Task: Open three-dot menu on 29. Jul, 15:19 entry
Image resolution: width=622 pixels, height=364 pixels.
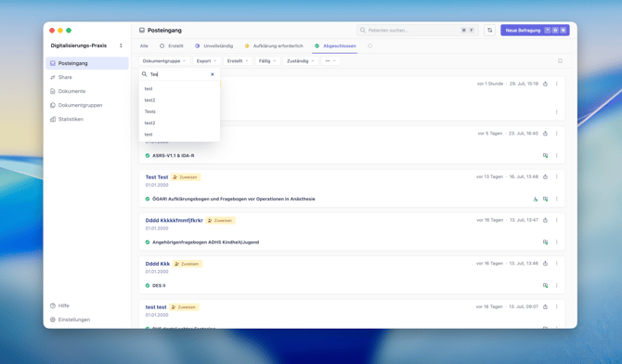Action: [556, 84]
